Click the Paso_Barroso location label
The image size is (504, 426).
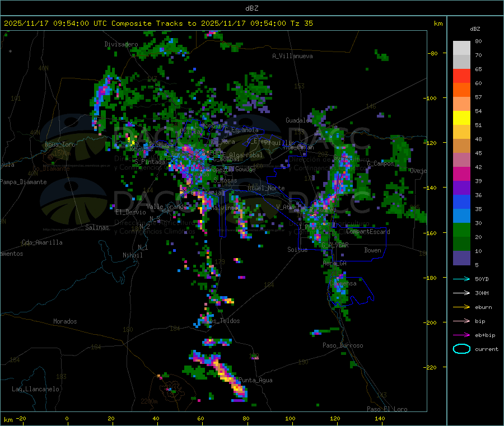point(343,345)
